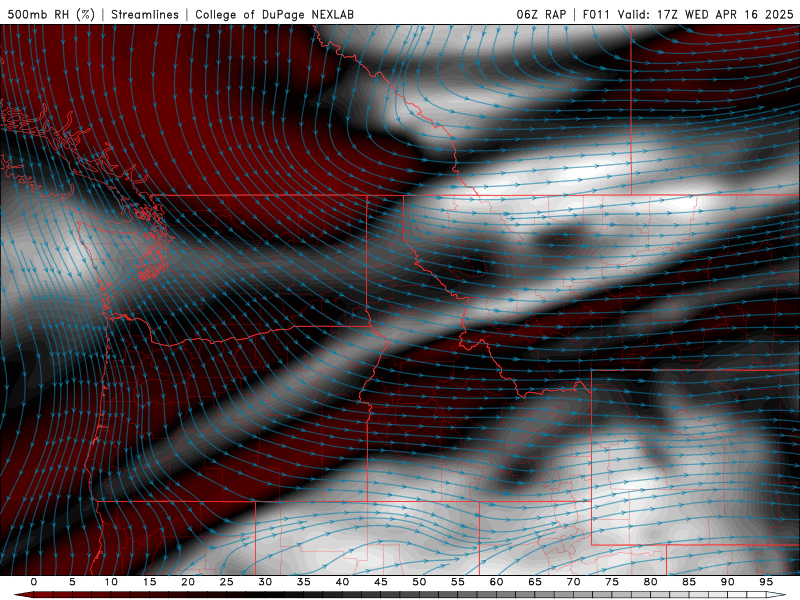800x600 pixels.
Task: Click the colorbar label '0'
Action: (34, 582)
